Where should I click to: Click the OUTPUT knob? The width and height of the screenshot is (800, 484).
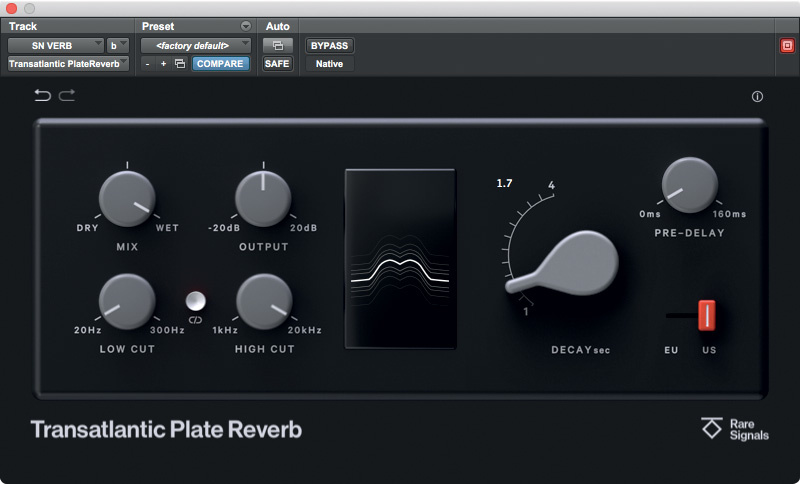pyautogui.click(x=263, y=199)
